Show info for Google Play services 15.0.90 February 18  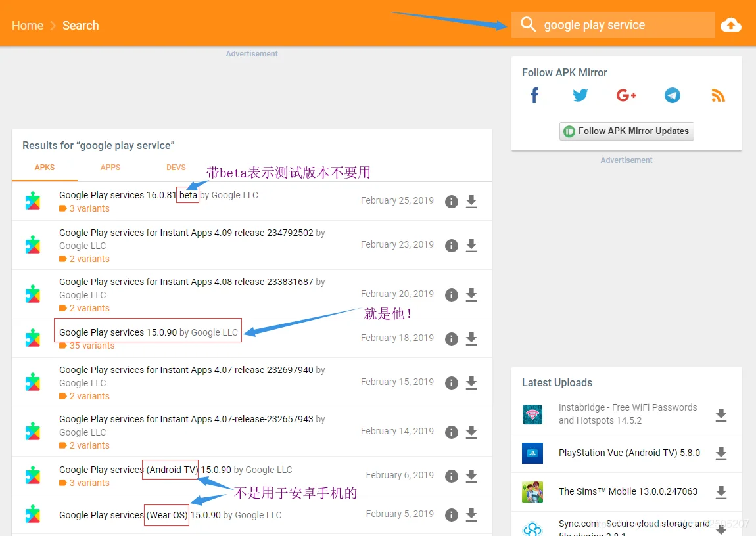pyautogui.click(x=451, y=338)
